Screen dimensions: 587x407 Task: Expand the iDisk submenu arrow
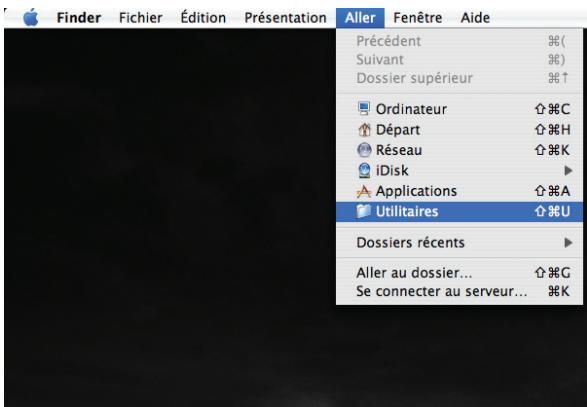[568, 170]
